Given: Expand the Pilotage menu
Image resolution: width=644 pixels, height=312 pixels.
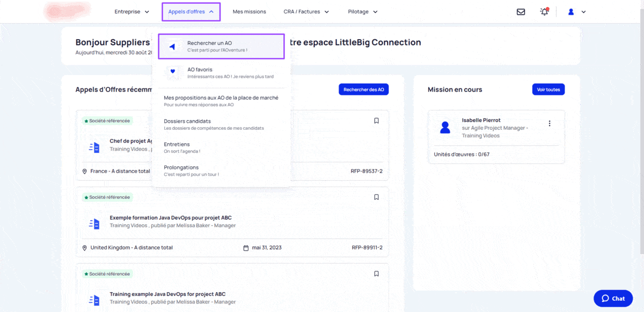Looking at the screenshot, I should click(x=363, y=12).
